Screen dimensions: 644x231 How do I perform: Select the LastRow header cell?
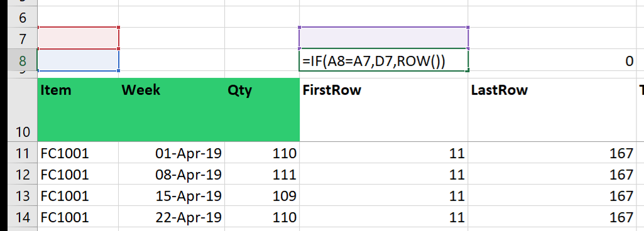coord(552,110)
